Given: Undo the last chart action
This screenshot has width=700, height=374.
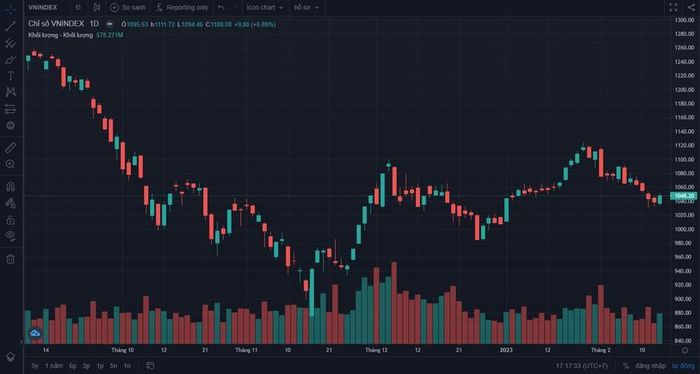Looking at the screenshot, I should click(221, 8).
